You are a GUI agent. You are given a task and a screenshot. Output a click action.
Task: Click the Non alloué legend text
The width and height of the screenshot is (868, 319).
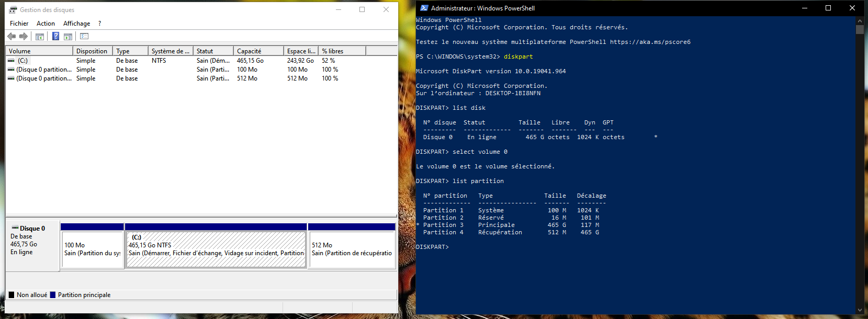tap(32, 295)
